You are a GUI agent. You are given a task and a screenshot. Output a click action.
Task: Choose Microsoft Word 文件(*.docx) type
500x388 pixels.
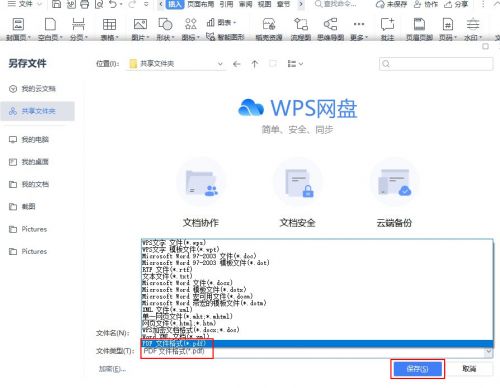317,283
